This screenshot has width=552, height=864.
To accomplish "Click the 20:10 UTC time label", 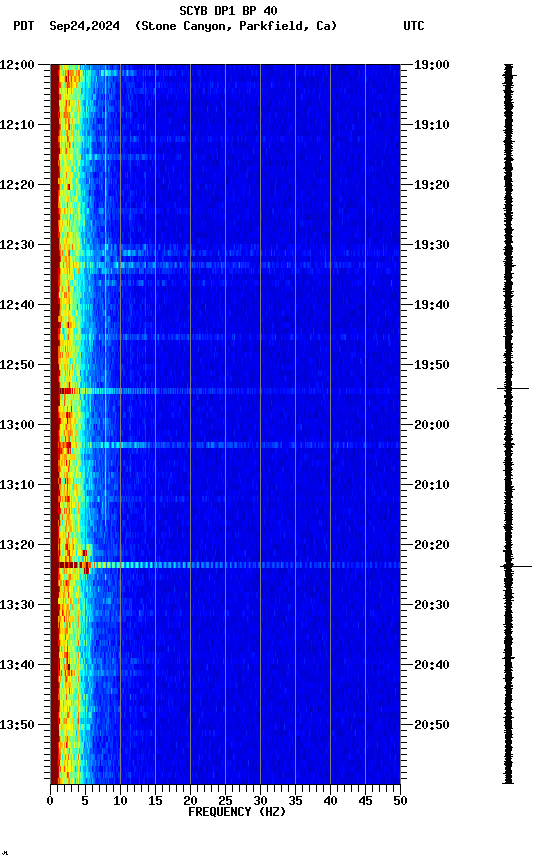I will click(432, 485).
